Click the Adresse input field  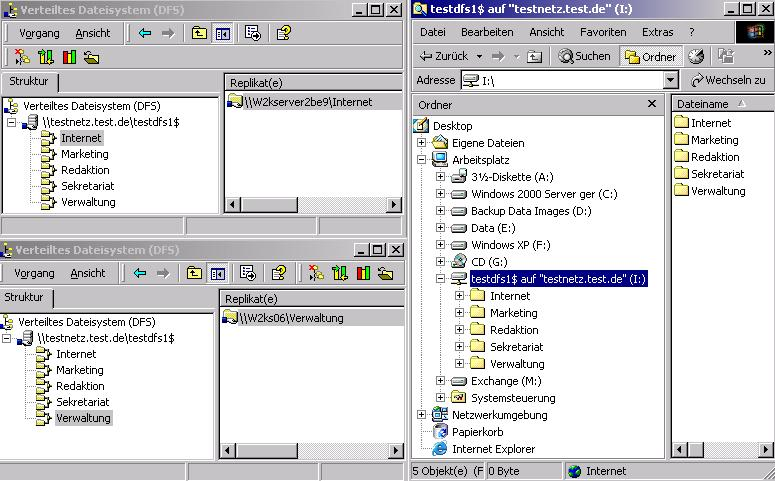click(562, 80)
